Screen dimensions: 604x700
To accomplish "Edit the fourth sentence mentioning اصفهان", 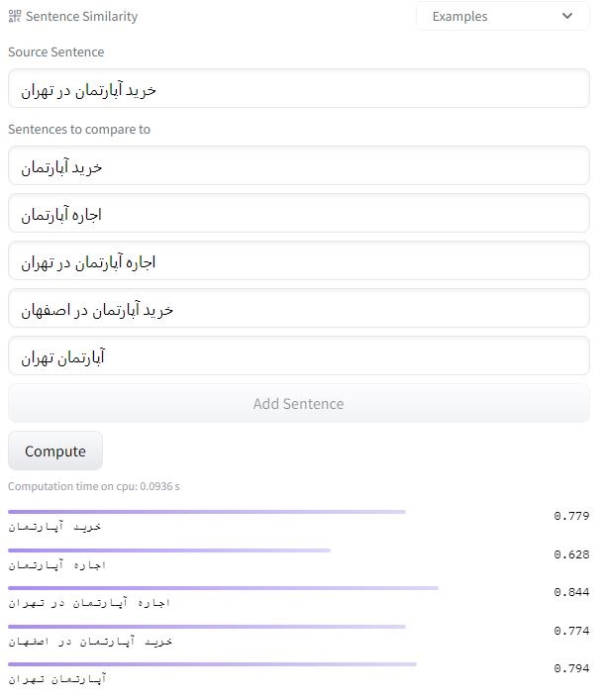I will tap(299, 308).
